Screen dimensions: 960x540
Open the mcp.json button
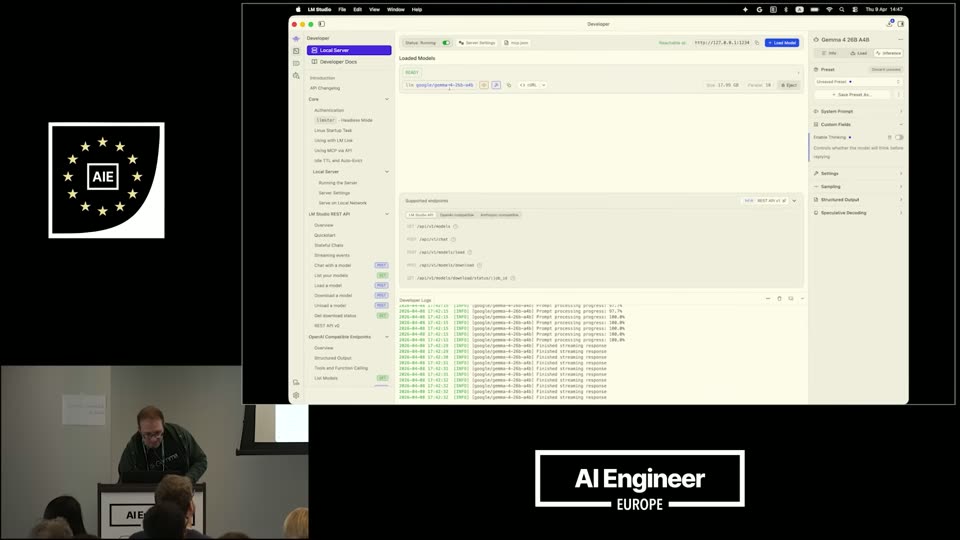(x=516, y=43)
